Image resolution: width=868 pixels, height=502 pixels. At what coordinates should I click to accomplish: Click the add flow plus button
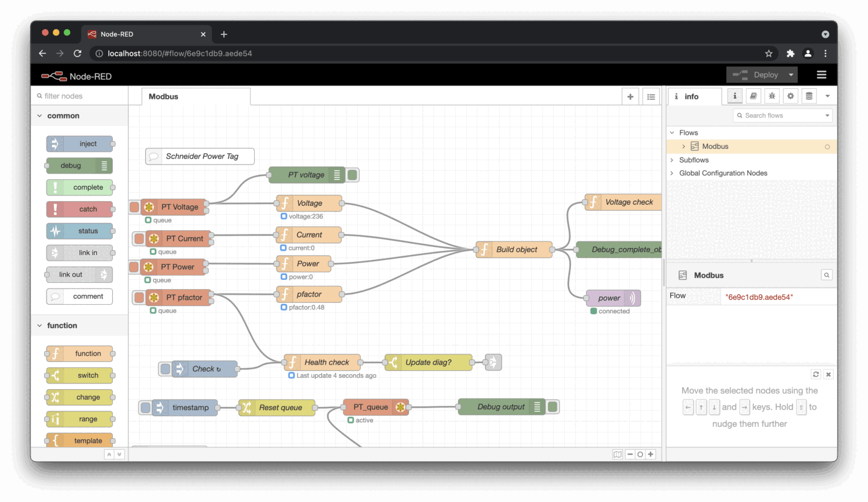(x=631, y=97)
